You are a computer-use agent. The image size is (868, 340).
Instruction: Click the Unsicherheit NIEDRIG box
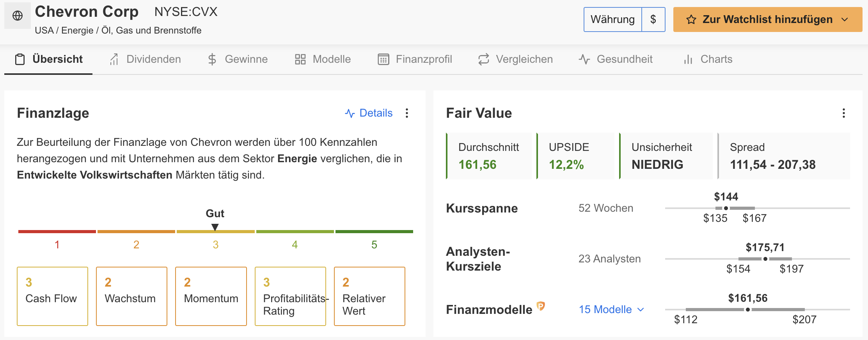tap(666, 156)
